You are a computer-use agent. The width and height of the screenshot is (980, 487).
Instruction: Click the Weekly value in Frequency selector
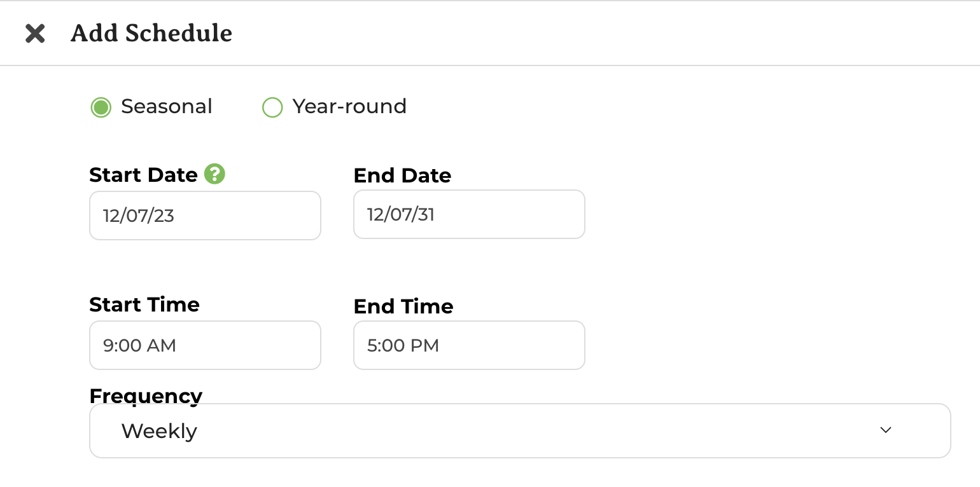click(159, 431)
